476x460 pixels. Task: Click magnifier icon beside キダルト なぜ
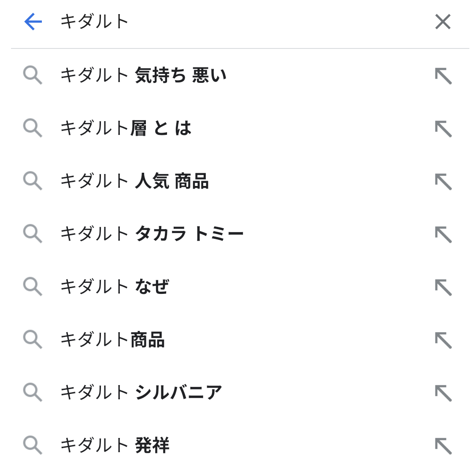[x=33, y=286]
